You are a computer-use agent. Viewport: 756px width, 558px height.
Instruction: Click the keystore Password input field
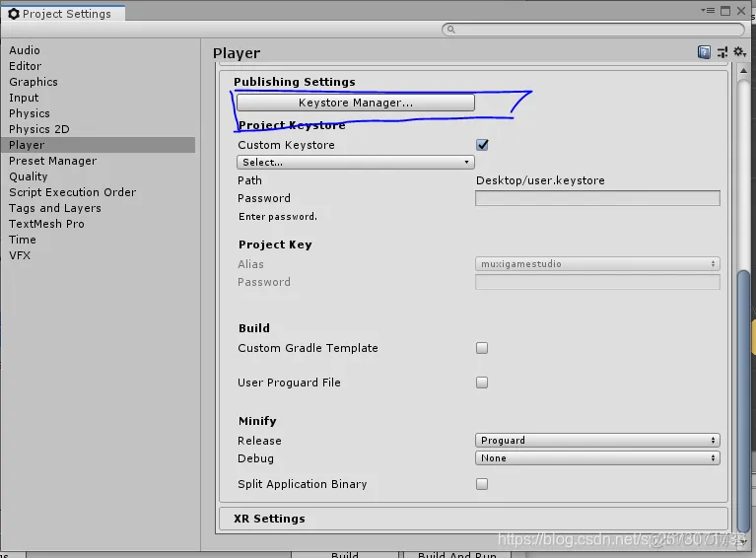click(x=597, y=198)
